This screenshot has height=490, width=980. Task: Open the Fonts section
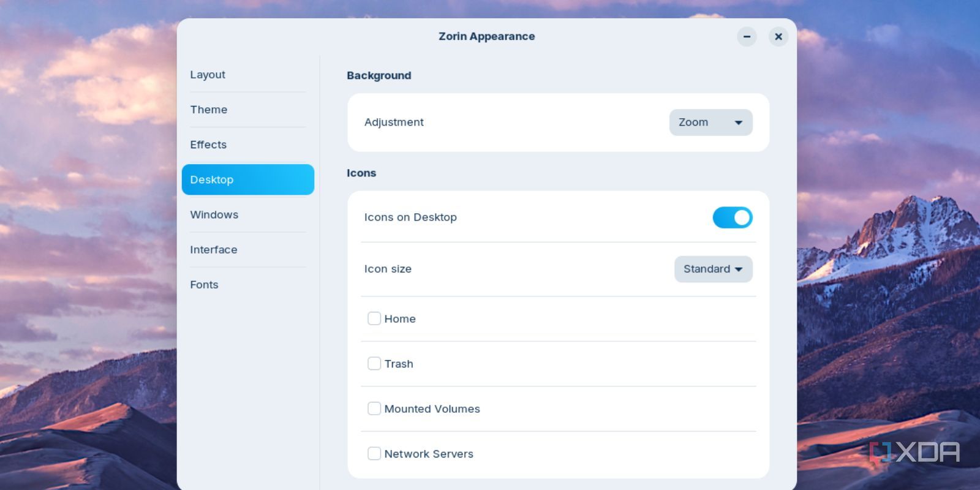(x=247, y=284)
